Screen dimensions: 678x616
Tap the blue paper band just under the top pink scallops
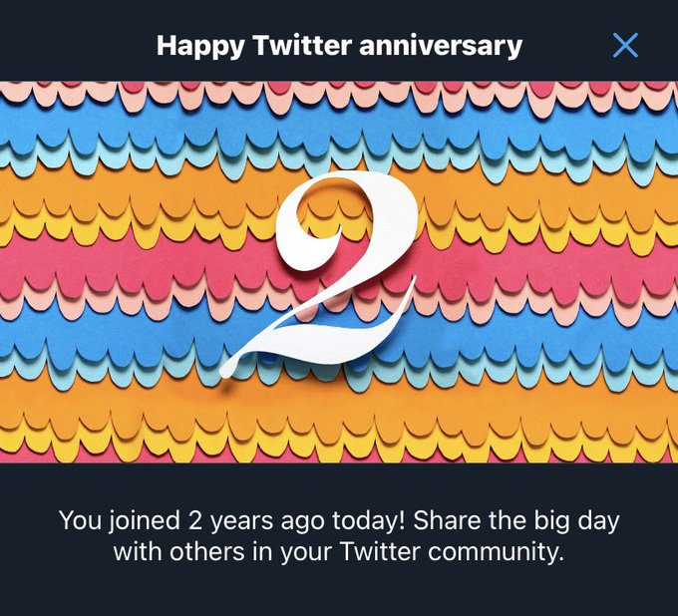click(x=130, y=124)
